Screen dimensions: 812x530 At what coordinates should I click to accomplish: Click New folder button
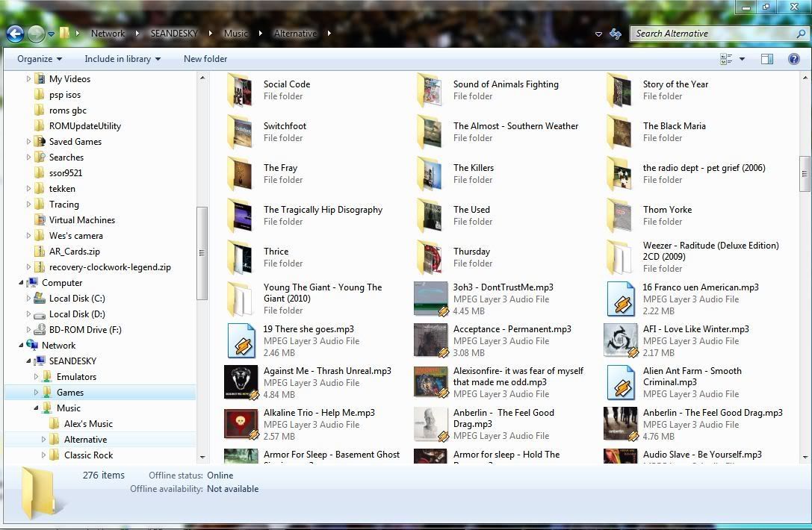205,59
